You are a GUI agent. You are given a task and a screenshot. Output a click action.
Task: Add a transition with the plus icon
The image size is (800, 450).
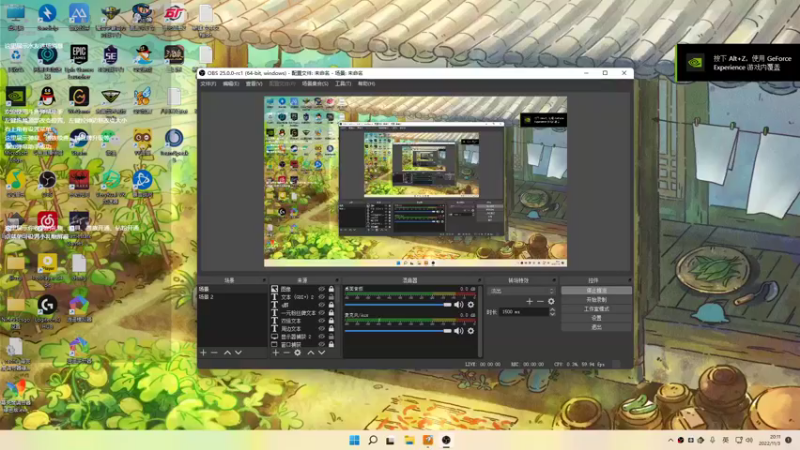(x=529, y=302)
